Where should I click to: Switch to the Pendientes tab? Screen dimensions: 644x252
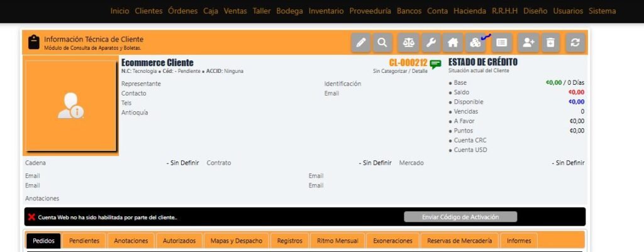pyautogui.click(x=84, y=241)
